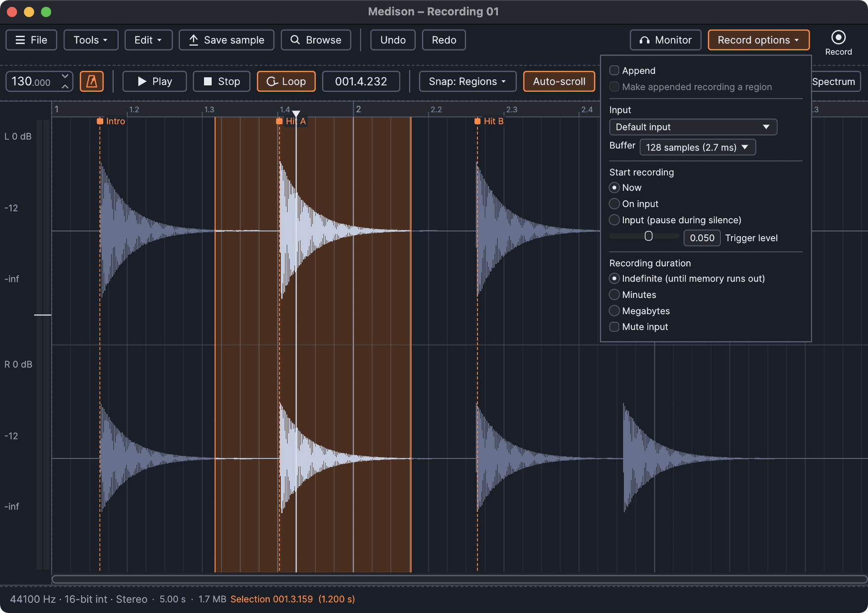This screenshot has width=868, height=613.
Task: Toggle the metronome icon button
Action: tap(92, 81)
